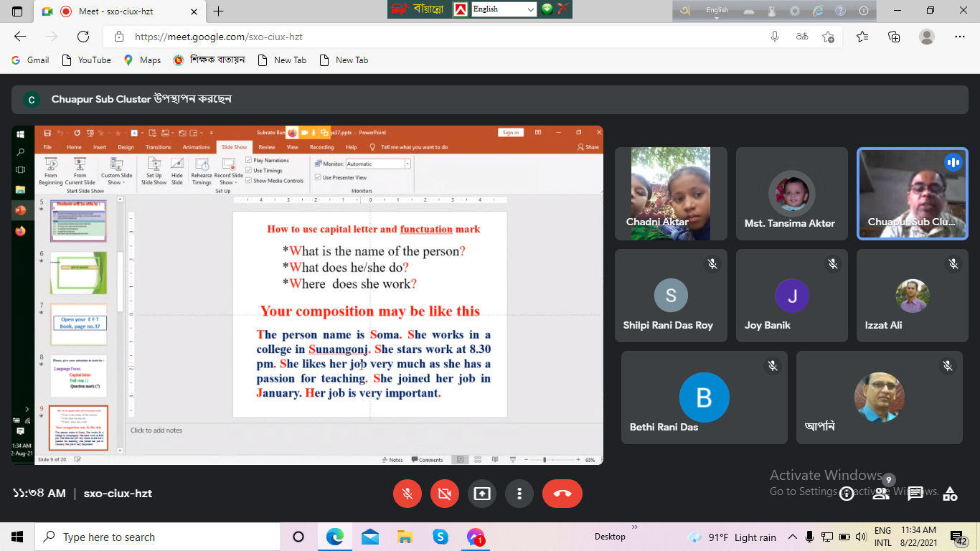The width and height of the screenshot is (980, 551).
Task: Click the Avro toolbar help icon
Action: point(840,11)
